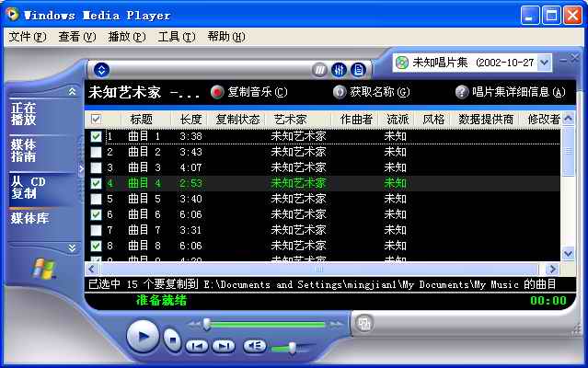Click the red record icon for 复制音乐
Screen dimensions: 588x368
click(217, 92)
